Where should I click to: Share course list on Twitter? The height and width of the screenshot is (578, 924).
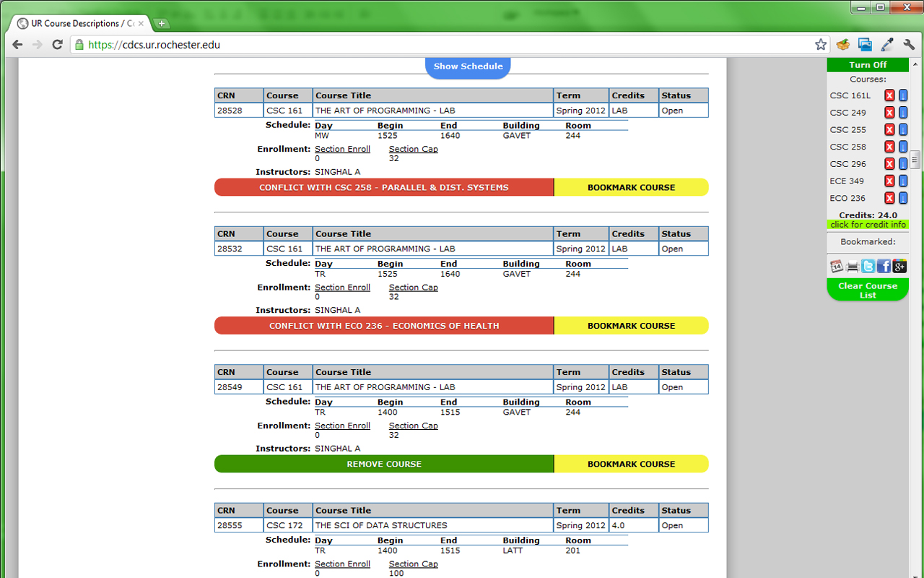point(868,266)
